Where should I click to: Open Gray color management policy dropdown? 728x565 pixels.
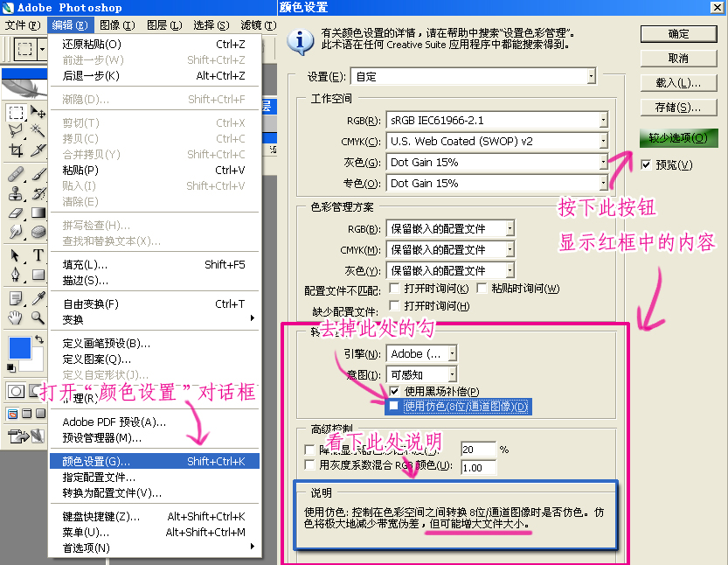click(x=450, y=270)
